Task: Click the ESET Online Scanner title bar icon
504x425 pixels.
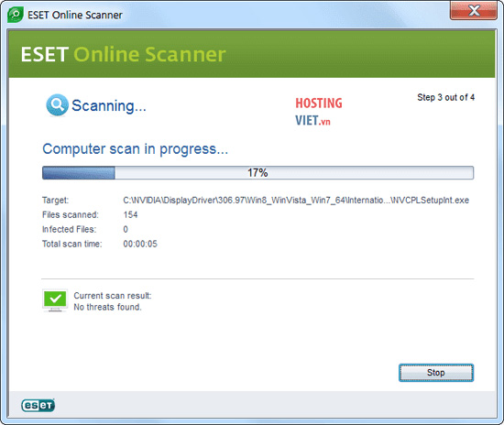Action: [x=15, y=15]
